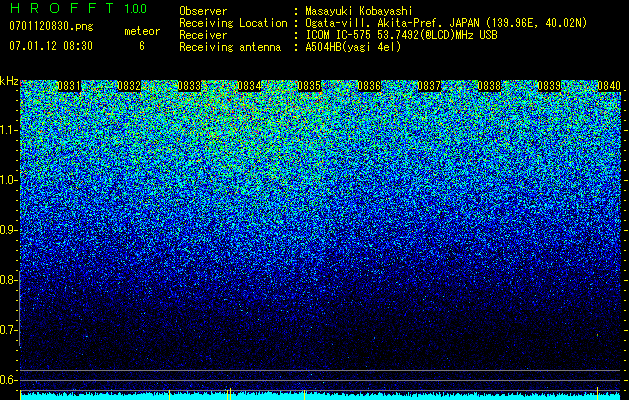This screenshot has width=629, height=400.
Task: Click the Receiving antenna field label
Action: coord(230,47)
